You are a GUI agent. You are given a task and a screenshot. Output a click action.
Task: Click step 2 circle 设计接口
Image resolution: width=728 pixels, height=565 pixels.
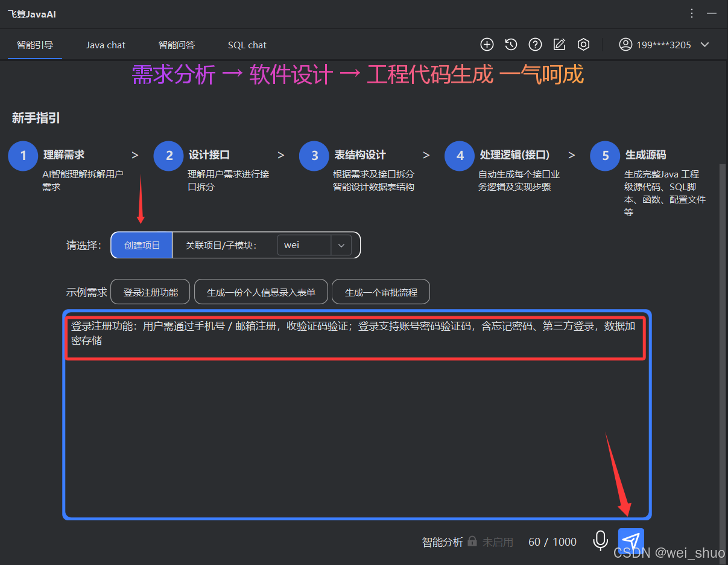(x=169, y=156)
